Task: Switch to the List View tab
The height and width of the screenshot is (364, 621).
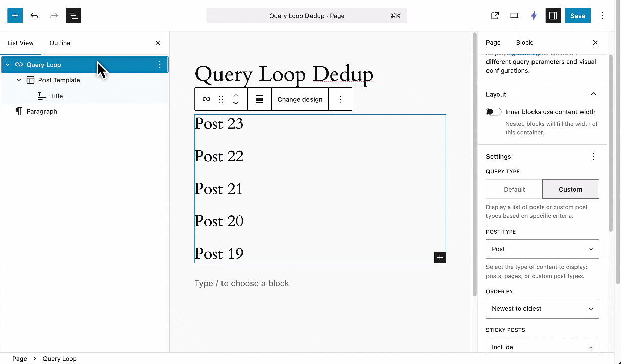Action: coord(20,43)
